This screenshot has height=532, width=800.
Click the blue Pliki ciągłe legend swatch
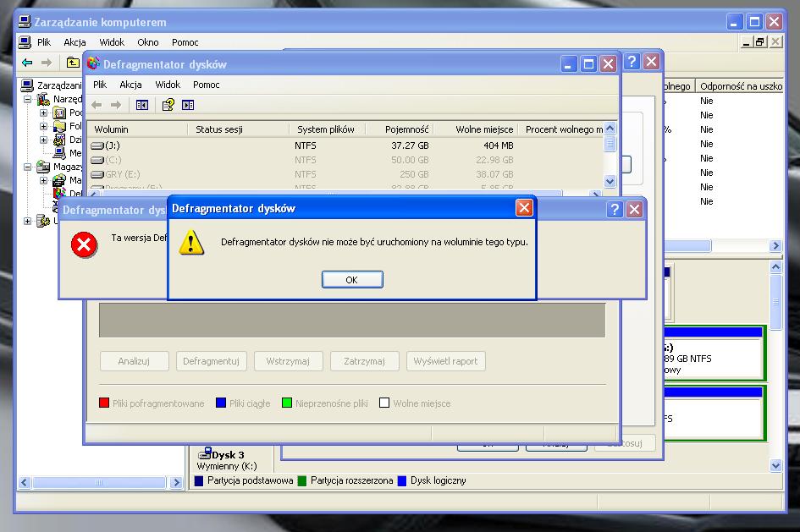tap(221, 403)
